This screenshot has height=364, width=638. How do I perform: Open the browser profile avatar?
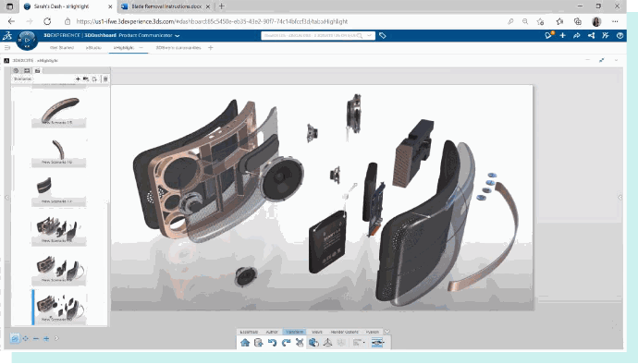[596, 21]
